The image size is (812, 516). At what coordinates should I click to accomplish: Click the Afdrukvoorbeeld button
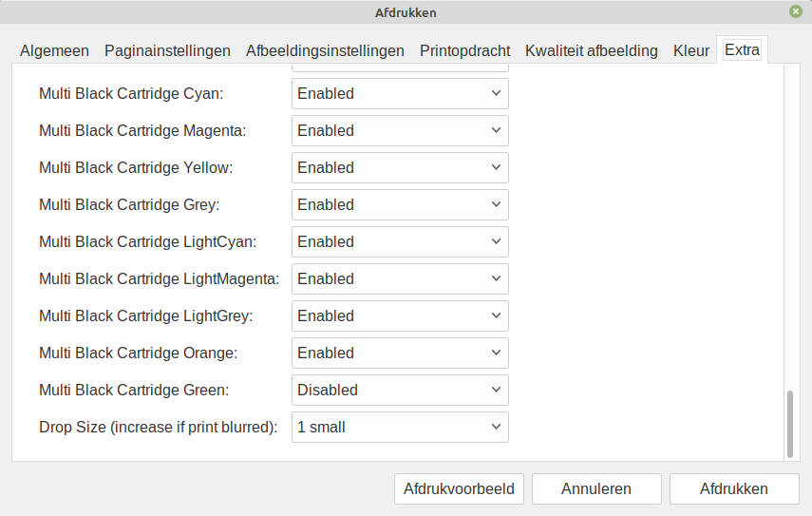[459, 489]
